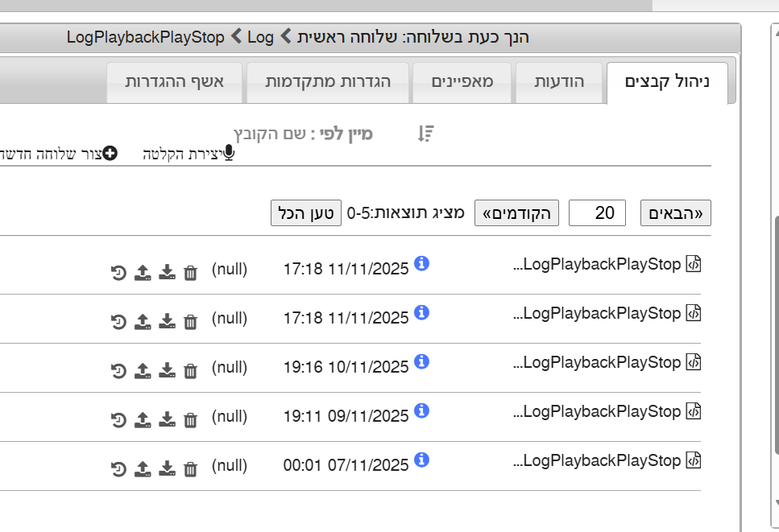Click the results-per-page field showing 20

pyautogui.click(x=597, y=213)
